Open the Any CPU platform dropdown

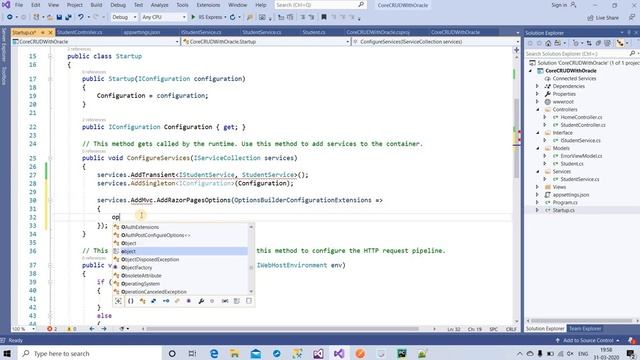coord(164,17)
